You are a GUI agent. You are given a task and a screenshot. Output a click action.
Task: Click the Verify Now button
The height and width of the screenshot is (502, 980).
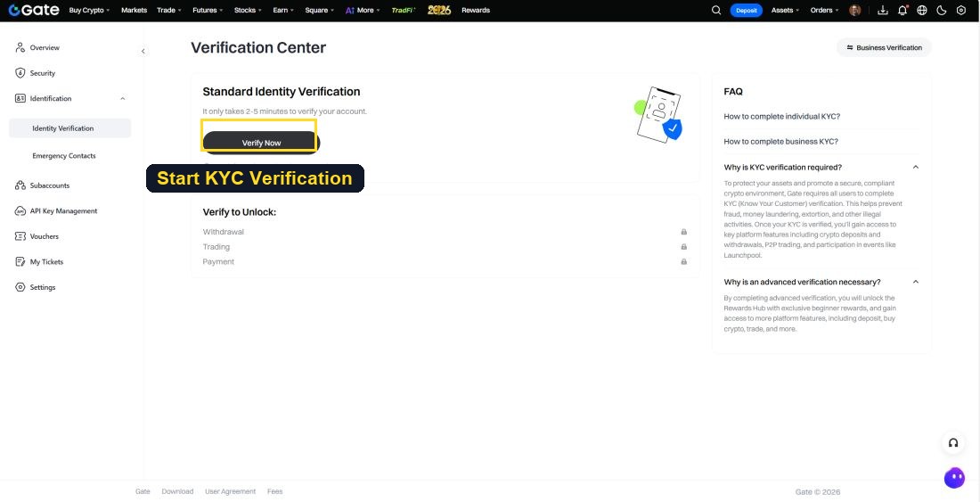[261, 143]
